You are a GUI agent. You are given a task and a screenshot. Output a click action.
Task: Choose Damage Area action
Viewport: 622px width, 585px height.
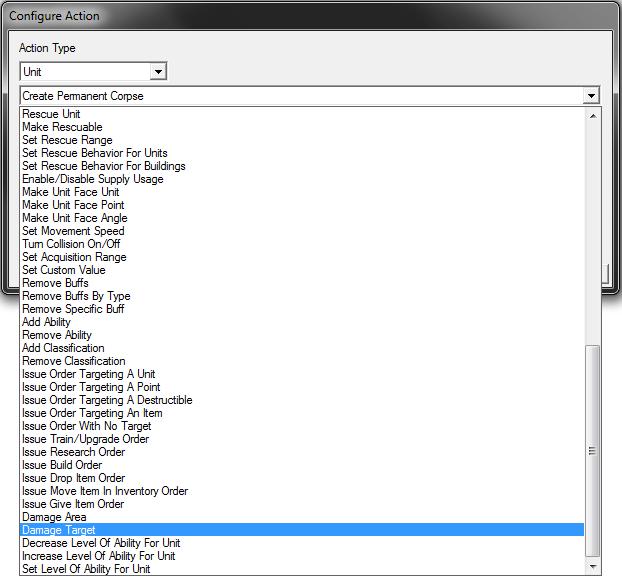[x=302, y=517]
